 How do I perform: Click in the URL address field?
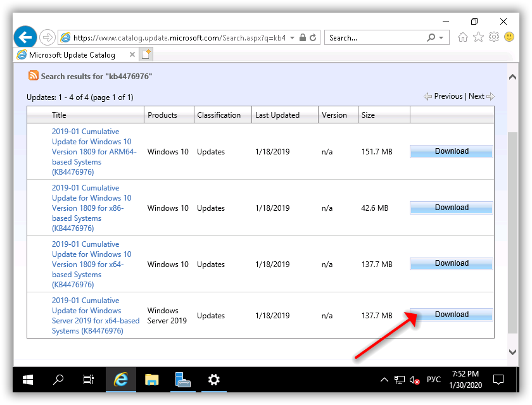(179, 37)
